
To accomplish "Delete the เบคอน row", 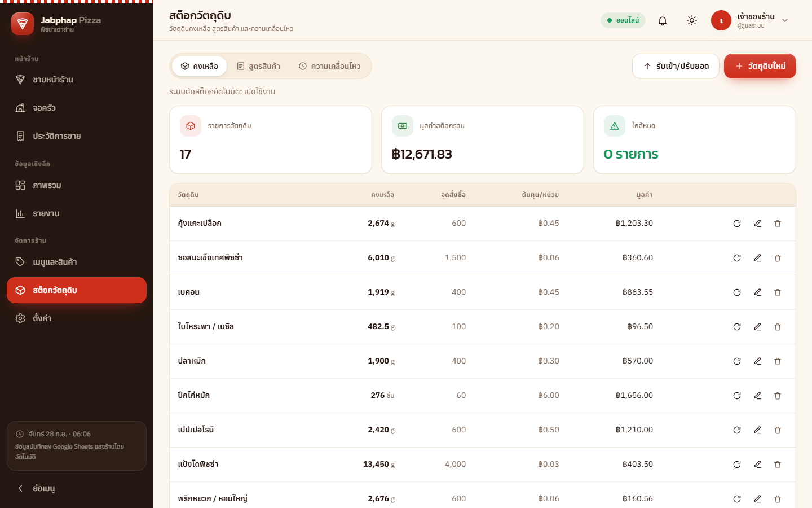I will 778,292.
